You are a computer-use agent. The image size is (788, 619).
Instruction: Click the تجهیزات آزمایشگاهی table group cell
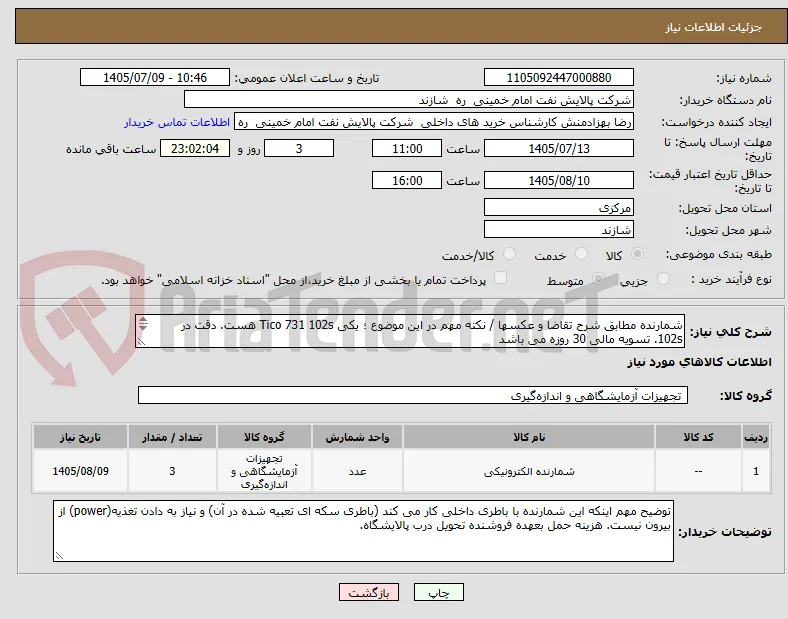point(264,471)
